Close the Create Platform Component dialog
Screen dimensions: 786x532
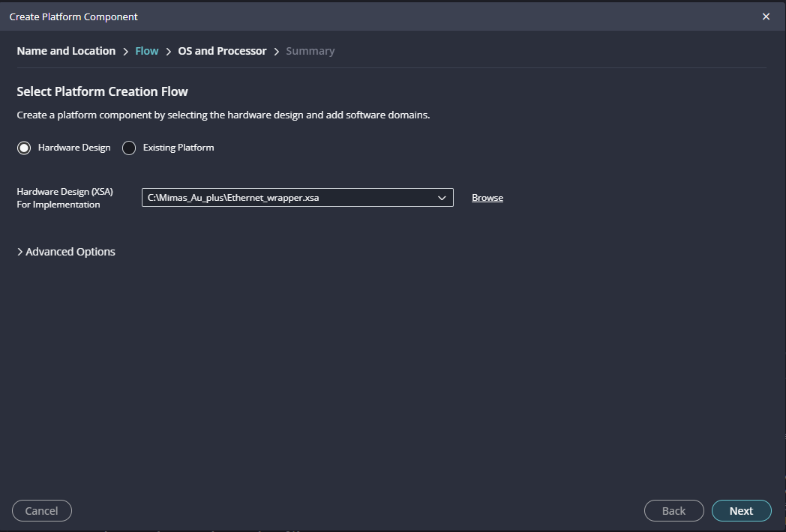(x=766, y=16)
